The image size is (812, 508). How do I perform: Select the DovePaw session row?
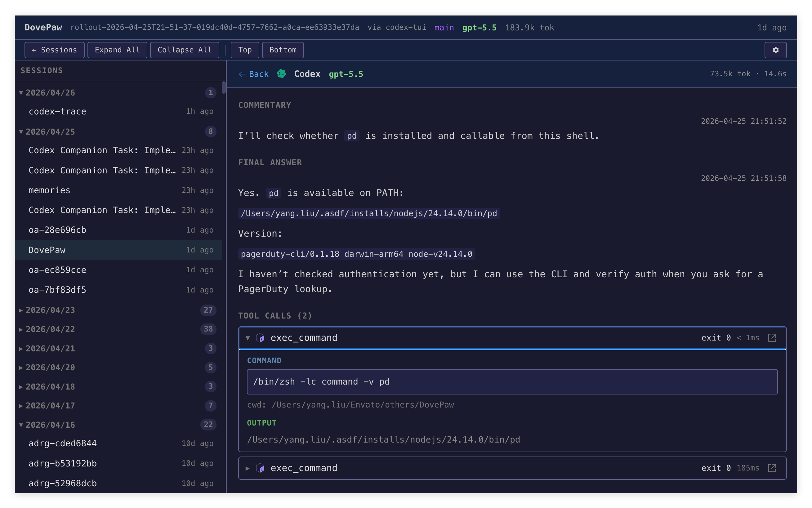(x=118, y=250)
